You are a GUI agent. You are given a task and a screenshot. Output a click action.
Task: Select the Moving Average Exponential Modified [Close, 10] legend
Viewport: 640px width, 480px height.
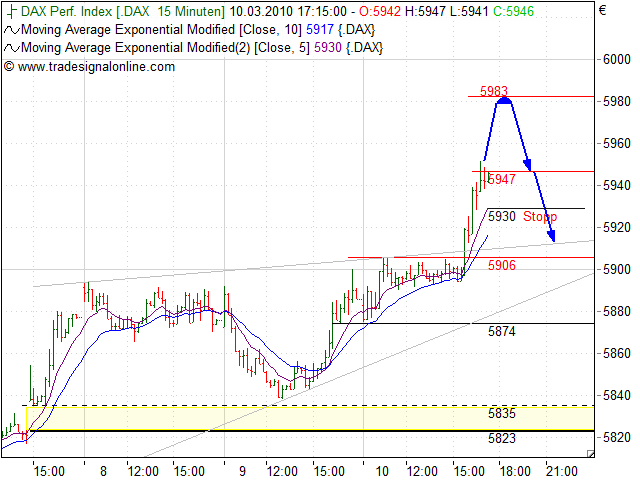(162, 30)
